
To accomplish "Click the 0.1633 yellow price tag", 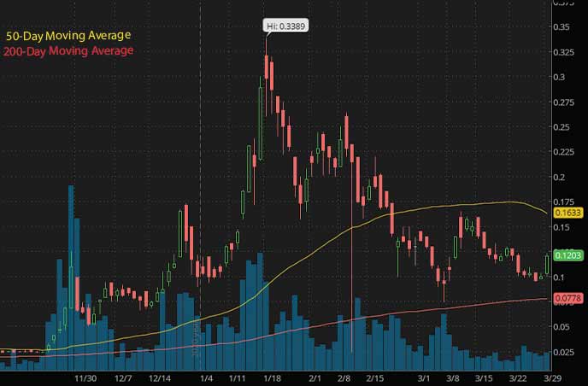I will point(568,213).
